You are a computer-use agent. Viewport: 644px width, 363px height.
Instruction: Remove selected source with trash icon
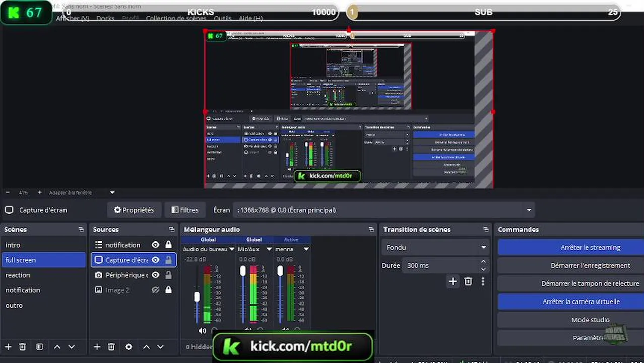pos(111,347)
